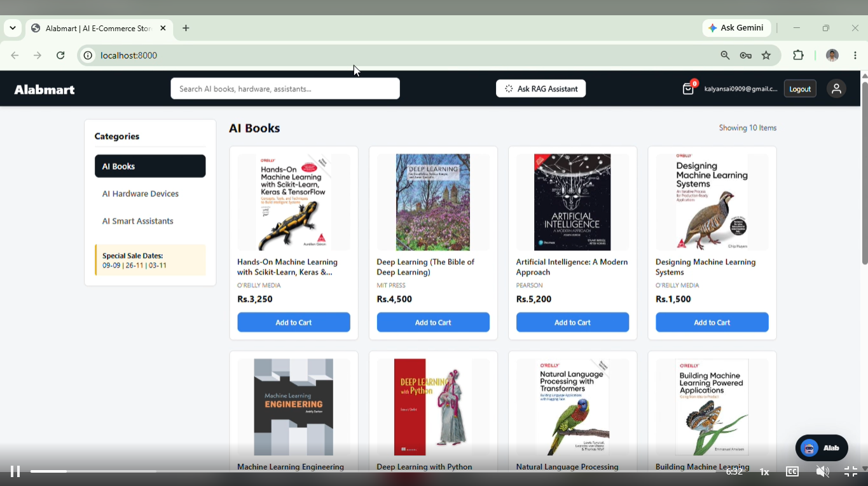This screenshot has width=868, height=486.
Task: Unmute the video with the speaker icon
Action: click(x=822, y=471)
